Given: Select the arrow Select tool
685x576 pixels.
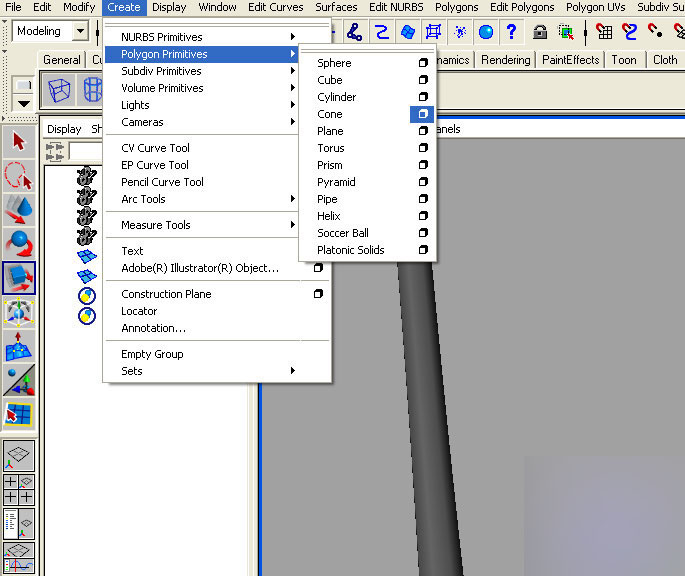Looking at the screenshot, I should [x=19, y=142].
